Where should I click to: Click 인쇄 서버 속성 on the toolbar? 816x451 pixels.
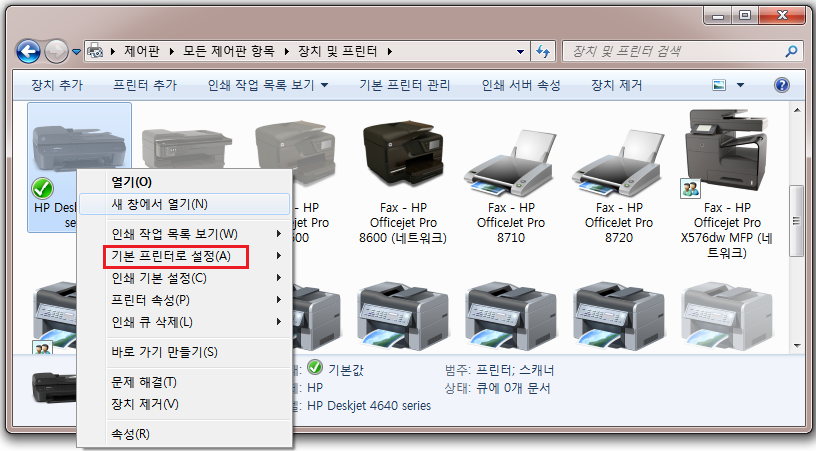[520, 85]
